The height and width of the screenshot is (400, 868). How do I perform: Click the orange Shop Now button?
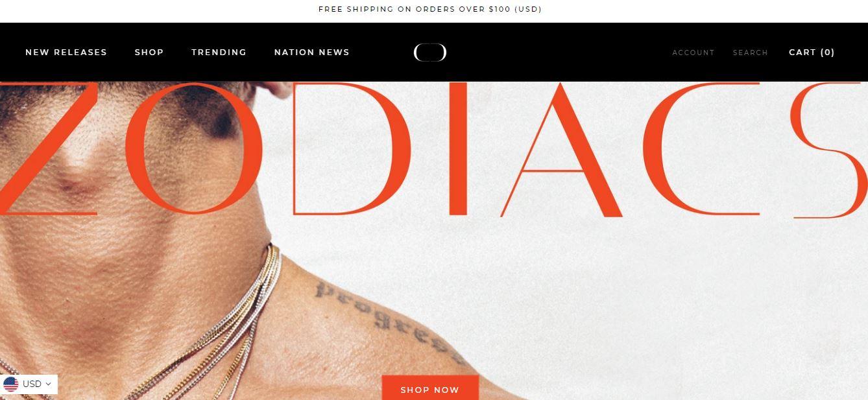click(x=430, y=388)
